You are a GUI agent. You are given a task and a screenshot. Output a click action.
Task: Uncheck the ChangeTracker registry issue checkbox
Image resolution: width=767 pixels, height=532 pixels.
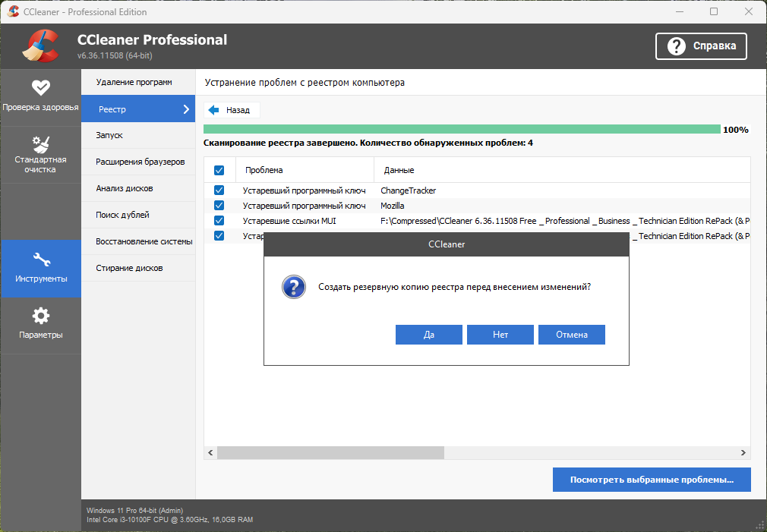click(219, 190)
